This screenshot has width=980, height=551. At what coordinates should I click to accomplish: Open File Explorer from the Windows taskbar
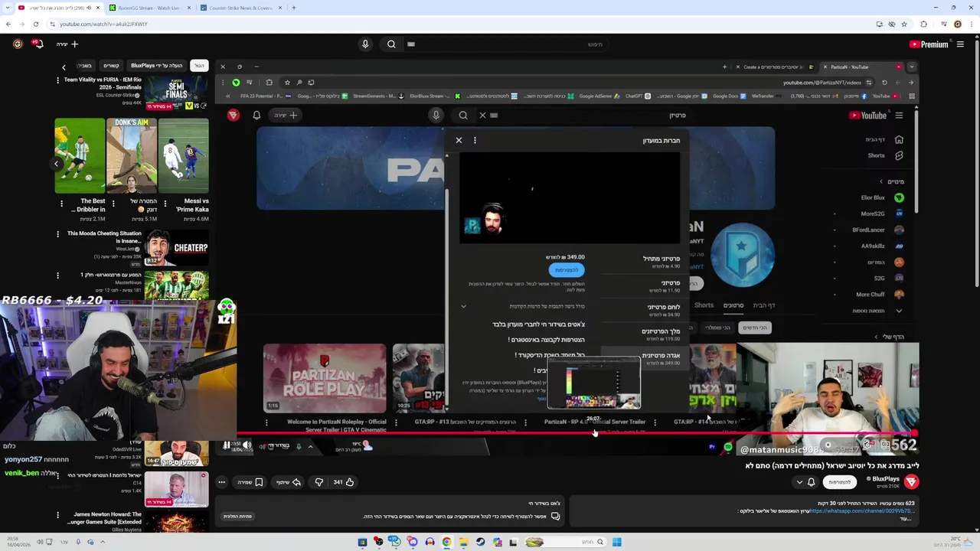tap(463, 542)
